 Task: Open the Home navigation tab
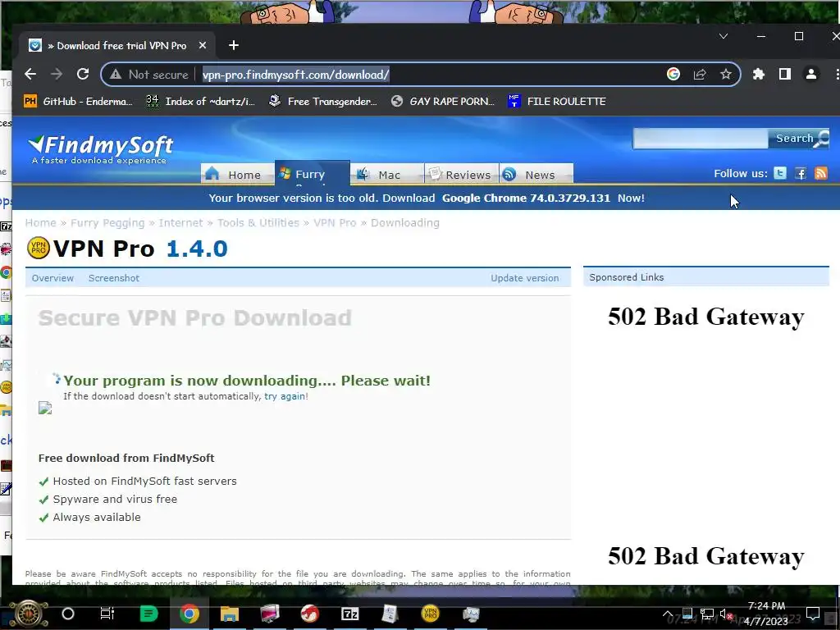click(x=237, y=174)
